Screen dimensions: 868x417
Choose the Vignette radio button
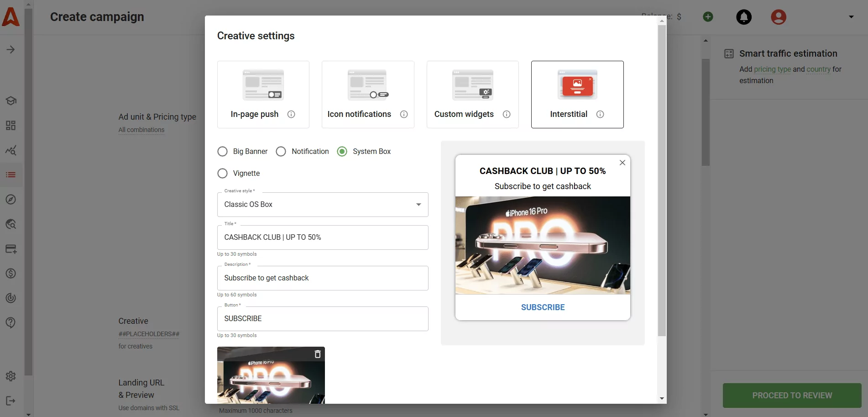pos(223,173)
